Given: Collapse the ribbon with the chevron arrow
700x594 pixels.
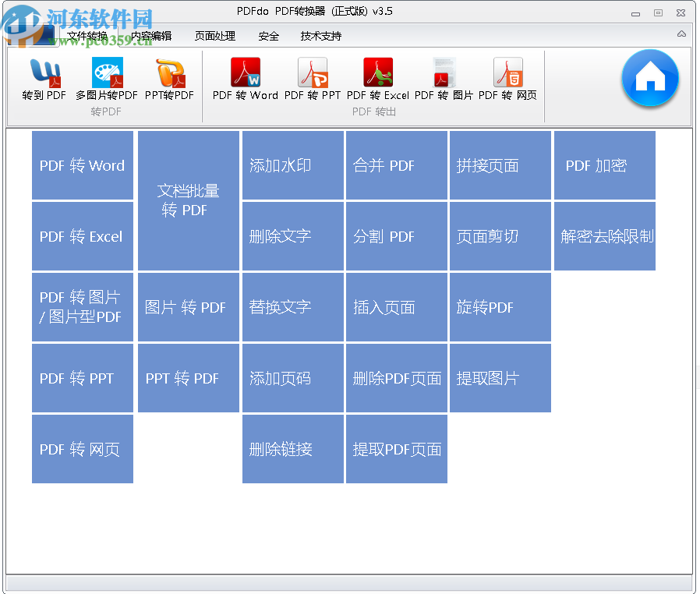Looking at the screenshot, I should [x=681, y=35].
